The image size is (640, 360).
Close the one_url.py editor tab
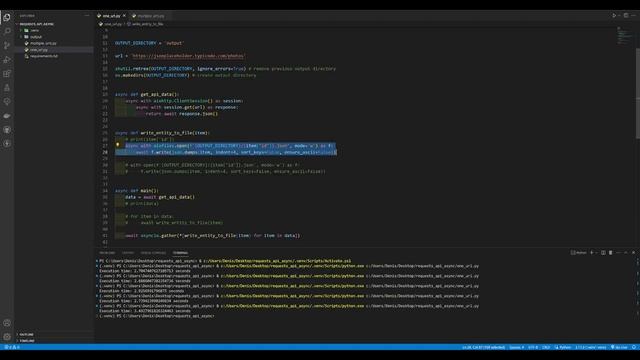[124, 16]
